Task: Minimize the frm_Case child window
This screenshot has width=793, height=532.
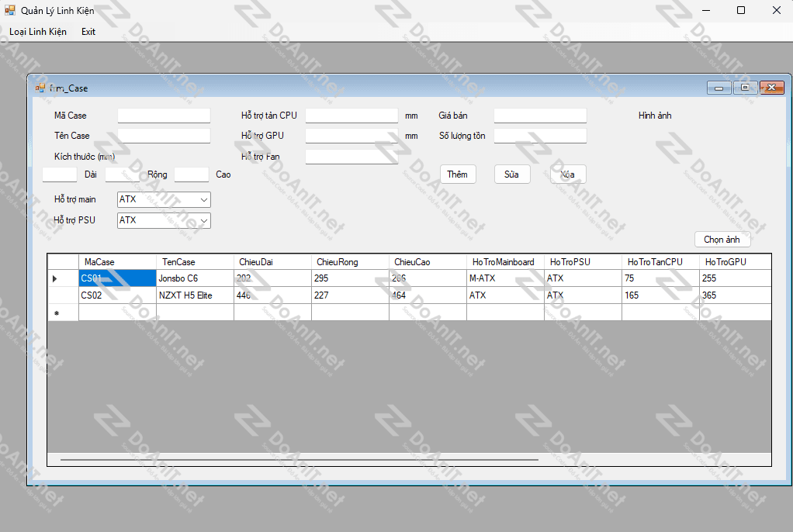Action: pos(719,88)
